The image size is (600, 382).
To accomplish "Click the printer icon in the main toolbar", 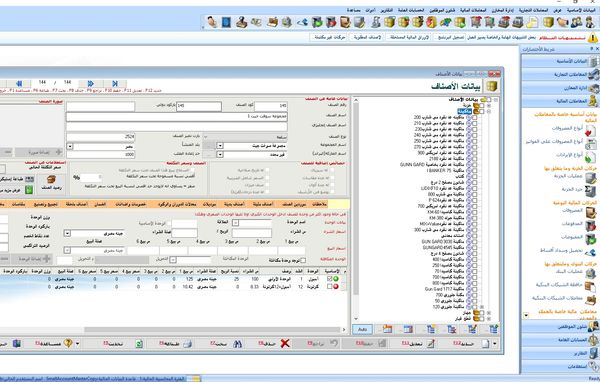I will tap(518, 22).
